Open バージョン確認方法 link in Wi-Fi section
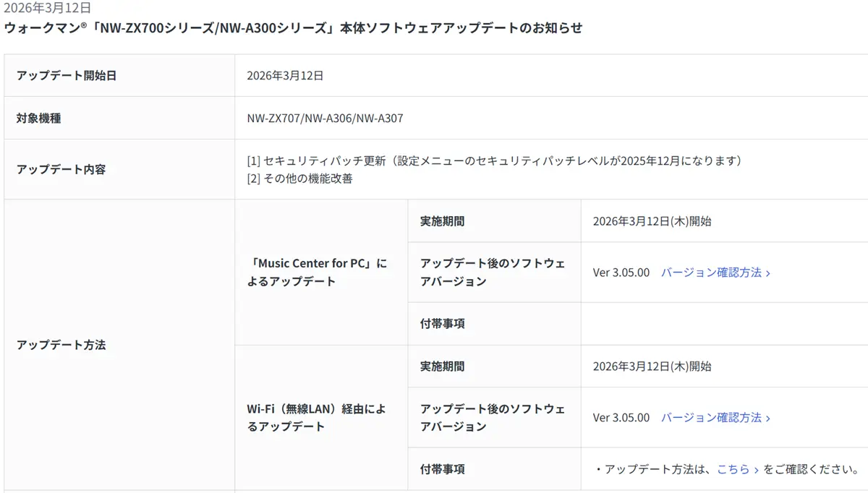The image size is (868, 493). pos(715,418)
